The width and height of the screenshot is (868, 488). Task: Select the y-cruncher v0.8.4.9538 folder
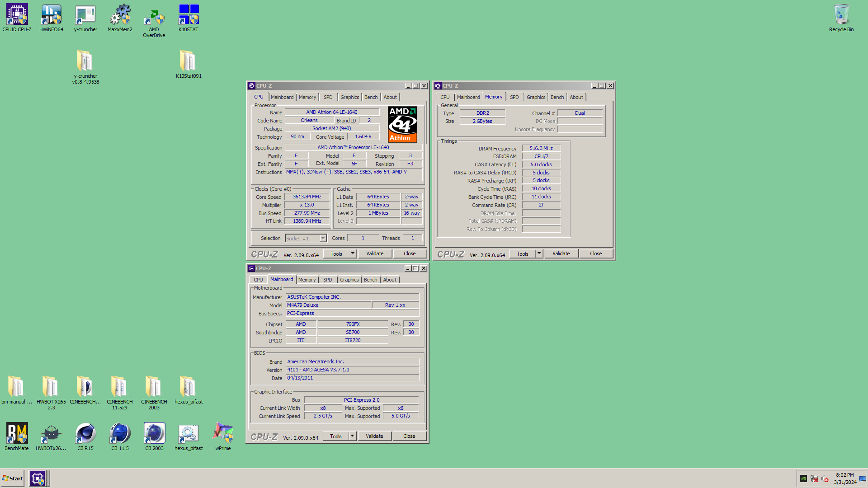click(x=85, y=66)
